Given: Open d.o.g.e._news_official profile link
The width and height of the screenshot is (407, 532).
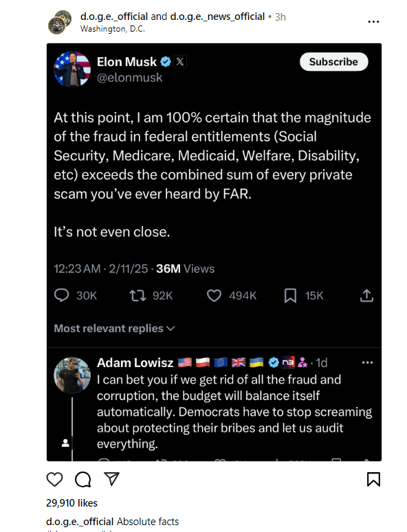Looking at the screenshot, I should click(217, 16).
